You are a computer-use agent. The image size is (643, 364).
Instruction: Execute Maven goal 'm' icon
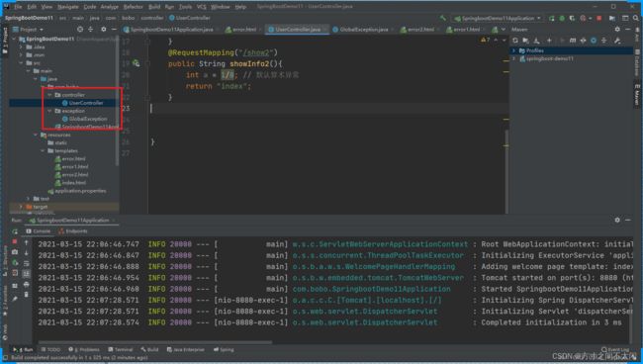click(x=573, y=41)
